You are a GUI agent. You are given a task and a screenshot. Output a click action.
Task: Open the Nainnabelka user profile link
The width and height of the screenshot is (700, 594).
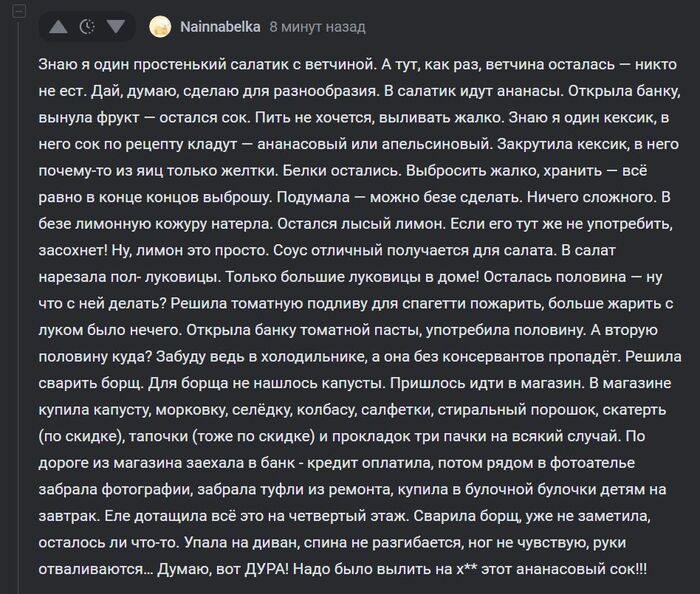coord(221,27)
